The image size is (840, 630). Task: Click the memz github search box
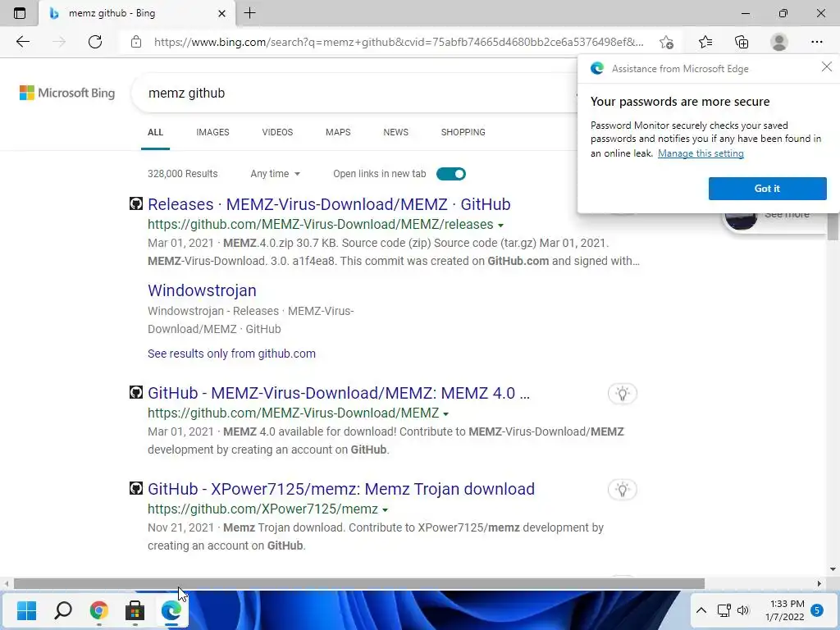354,94
